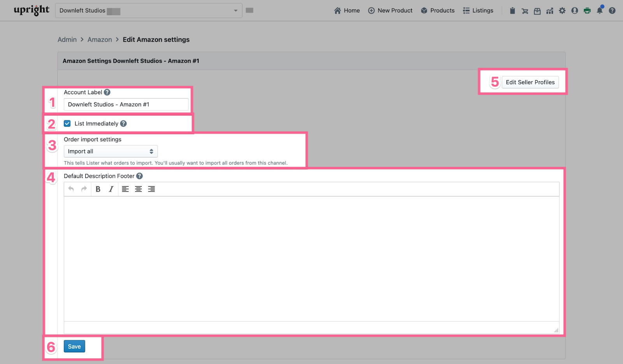Center-align footer text
This screenshot has height=364, width=623.
coord(138,189)
